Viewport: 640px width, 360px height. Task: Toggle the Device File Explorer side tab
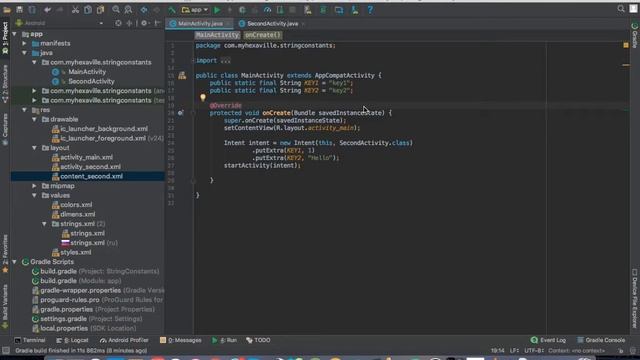pos(635,298)
